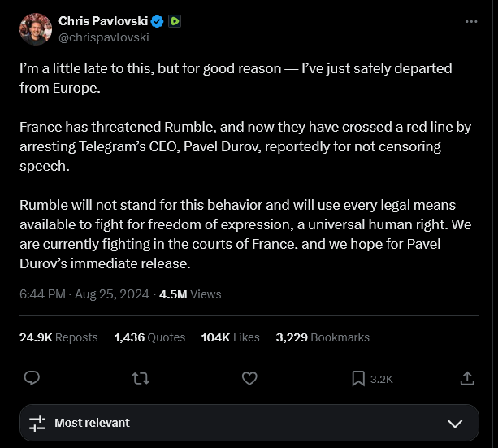Viewport: 498px width, 448px height.
Task: Open the Most relevant replies sorter
Action: [92, 423]
